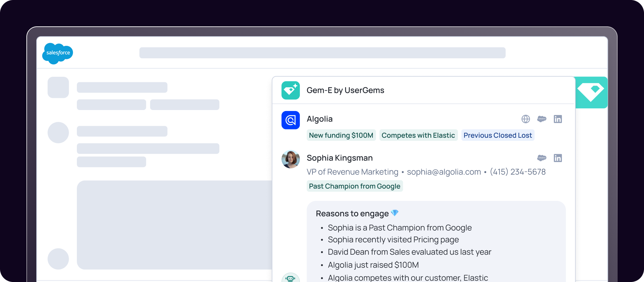Click the Salesforce cloud logo
This screenshot has width=644, height=282.
[58, 53]
